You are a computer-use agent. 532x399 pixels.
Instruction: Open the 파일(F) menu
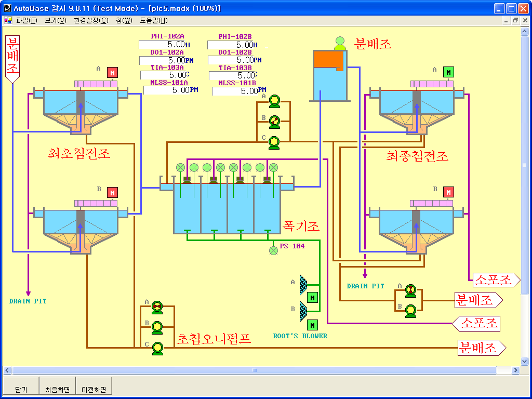click(x=26, y=20)
